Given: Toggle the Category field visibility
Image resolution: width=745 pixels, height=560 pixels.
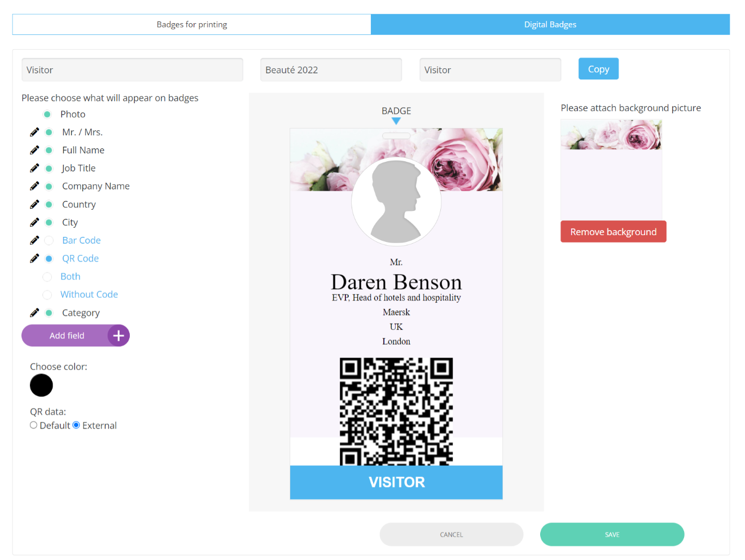Looking at the screenshot, I should tap(49, 312).
